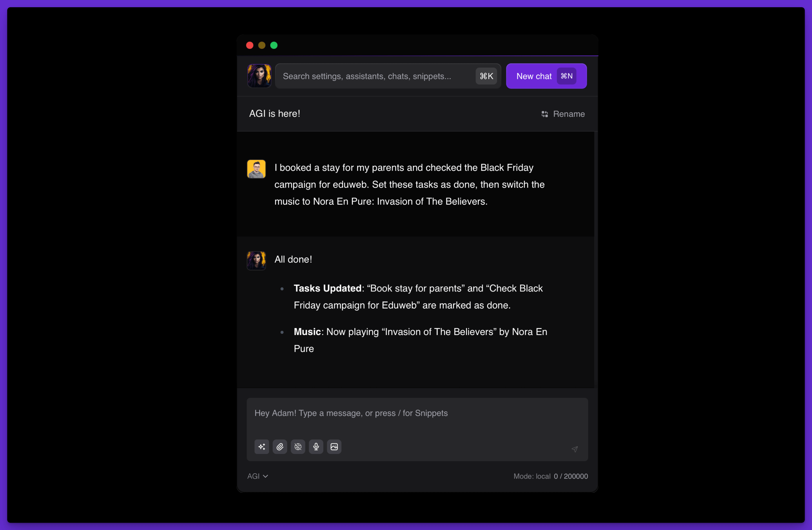Viewport: 812px width, 530px height.
Task: Click the user avatar on first message
Action: click(256, 169)
